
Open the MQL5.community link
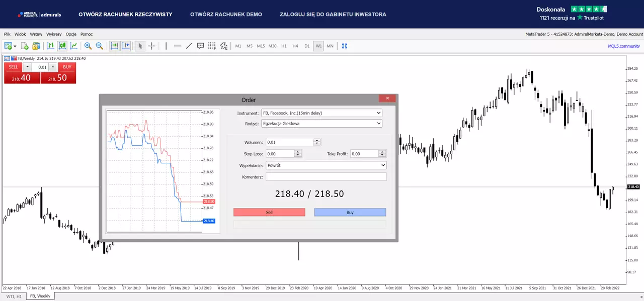[x=624, y=46]
